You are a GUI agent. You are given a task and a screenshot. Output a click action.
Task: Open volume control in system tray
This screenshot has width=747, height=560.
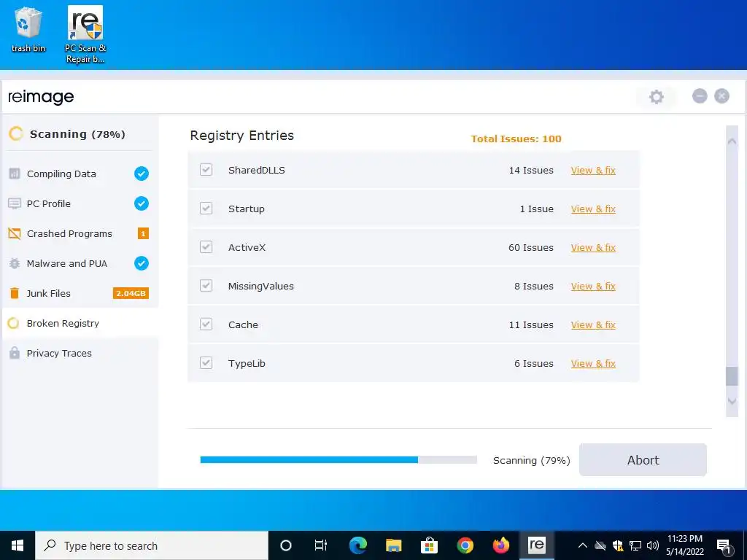[x=653, y=545]
